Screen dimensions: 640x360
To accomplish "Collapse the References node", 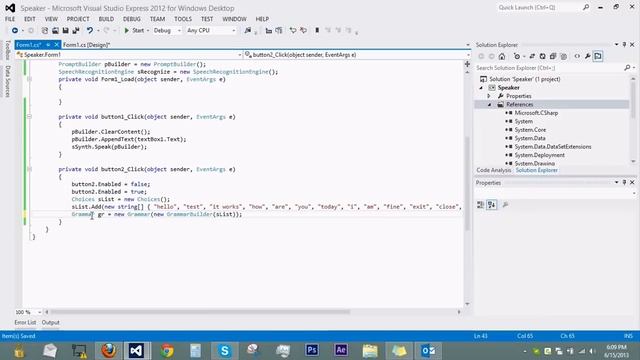I will click(489, 105).
